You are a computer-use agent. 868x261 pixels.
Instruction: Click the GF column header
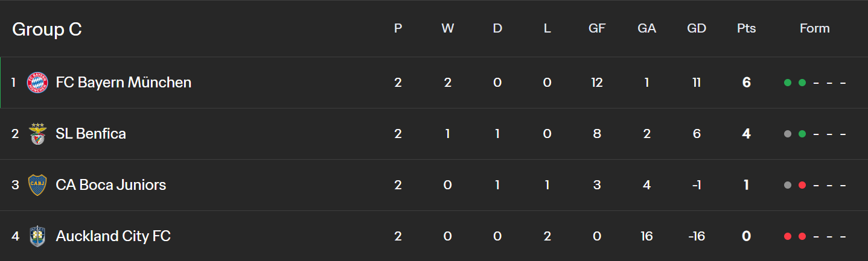click(x=597, y=28)
